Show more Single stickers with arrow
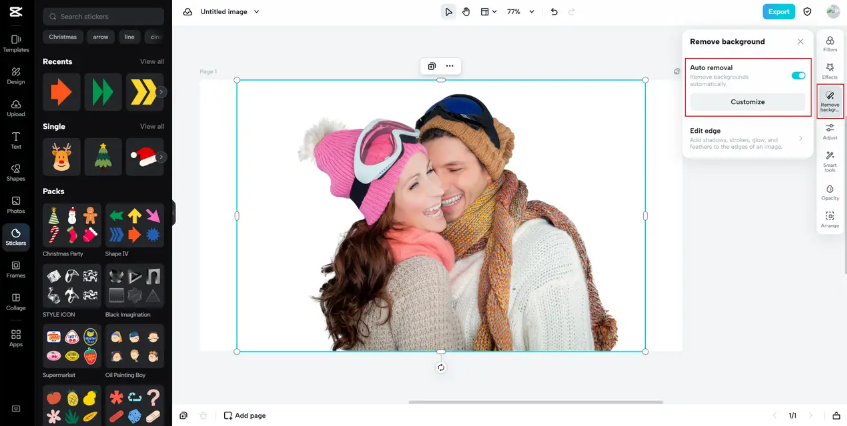This screenshot has width=847, height=426. point(161,157)
